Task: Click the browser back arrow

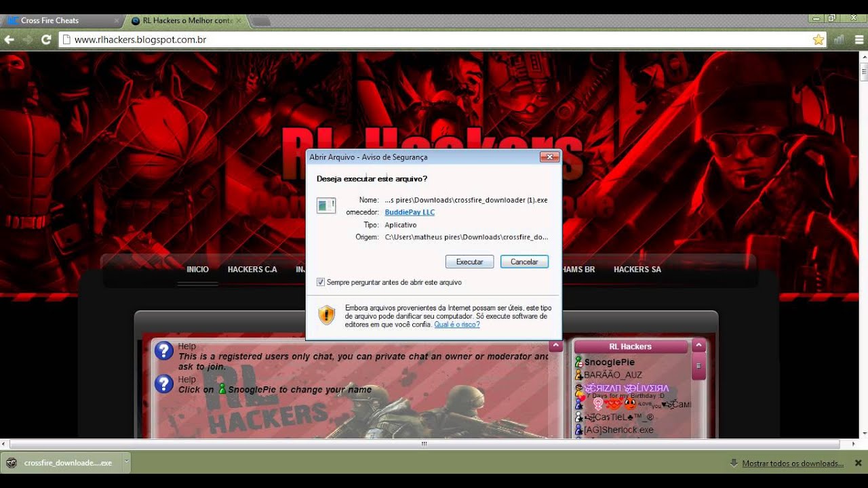Action: [x=9, y=40]
